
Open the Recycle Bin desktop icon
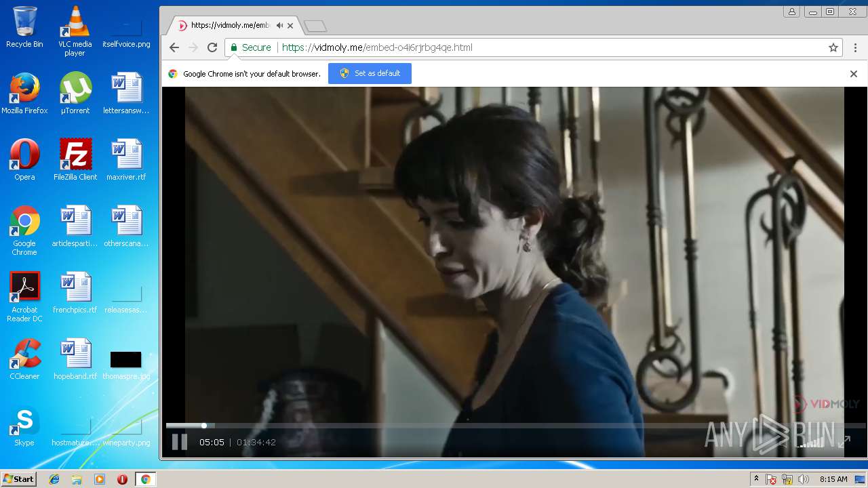[24, 28]
